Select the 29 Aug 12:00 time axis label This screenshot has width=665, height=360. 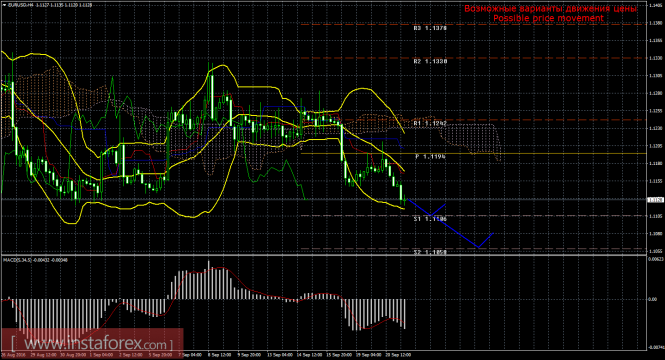point(41,355)
